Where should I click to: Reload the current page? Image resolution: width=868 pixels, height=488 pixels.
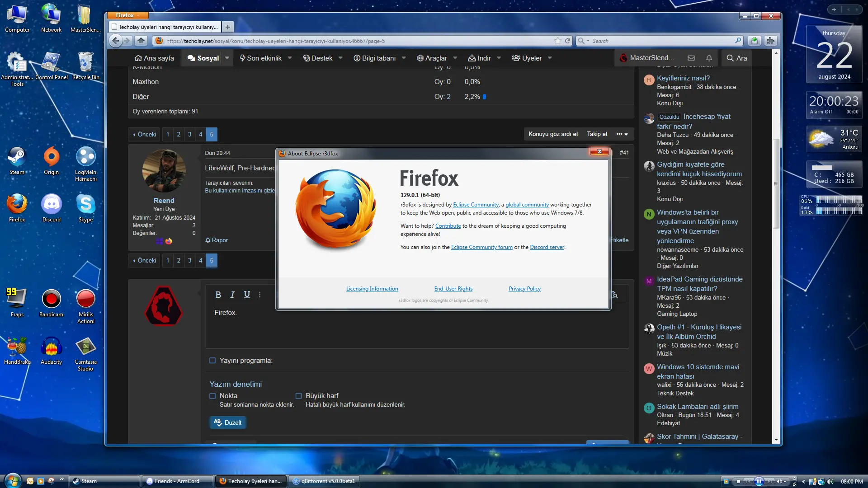[568, 41]
